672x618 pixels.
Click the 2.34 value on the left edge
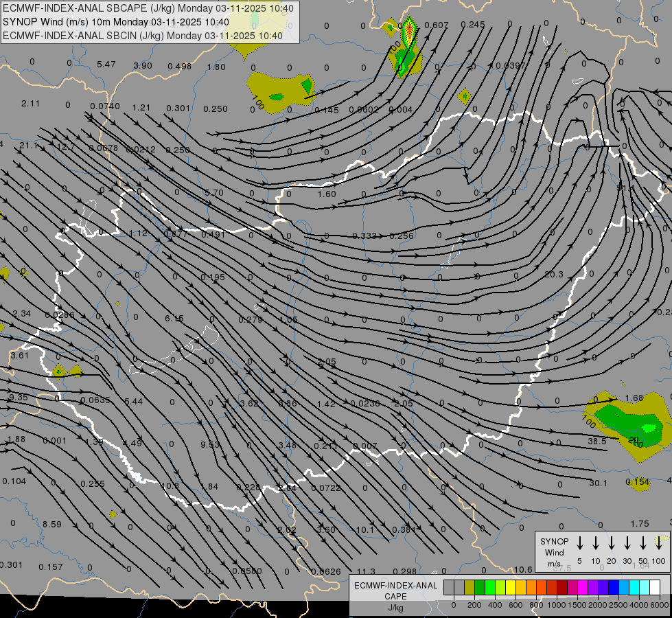[22, 314]
